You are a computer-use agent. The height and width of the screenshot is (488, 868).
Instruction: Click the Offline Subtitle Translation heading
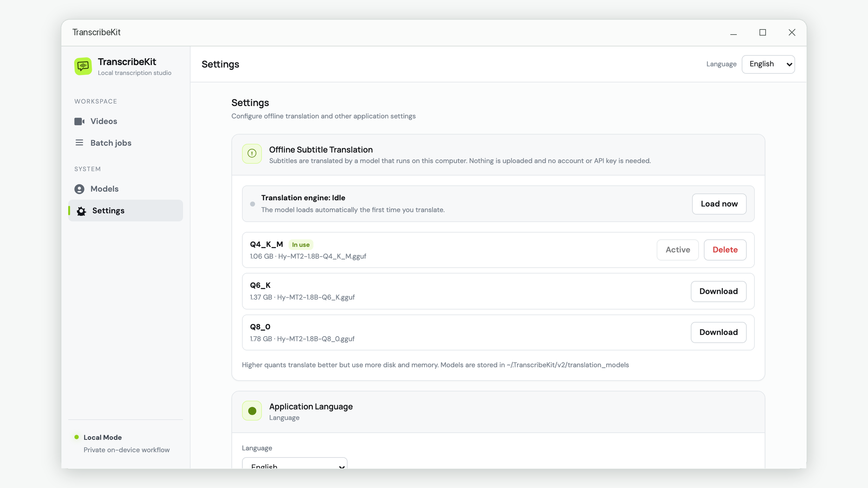(321, 150)
